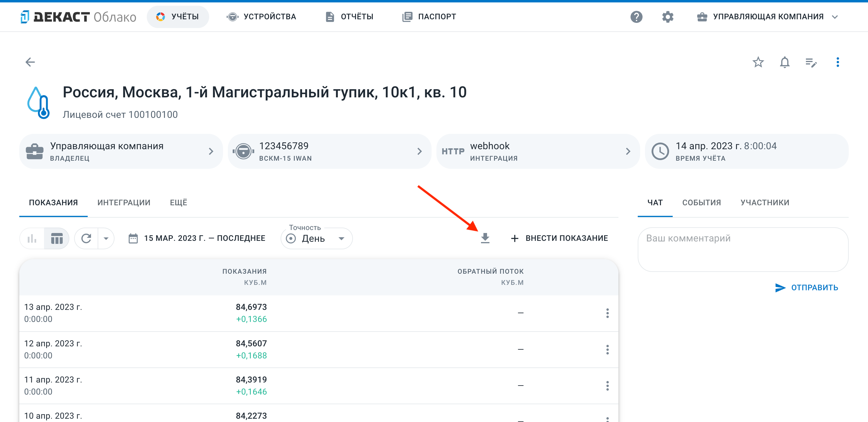
Task: Click the HTTP label in webhook card
Action: point(453,151)
